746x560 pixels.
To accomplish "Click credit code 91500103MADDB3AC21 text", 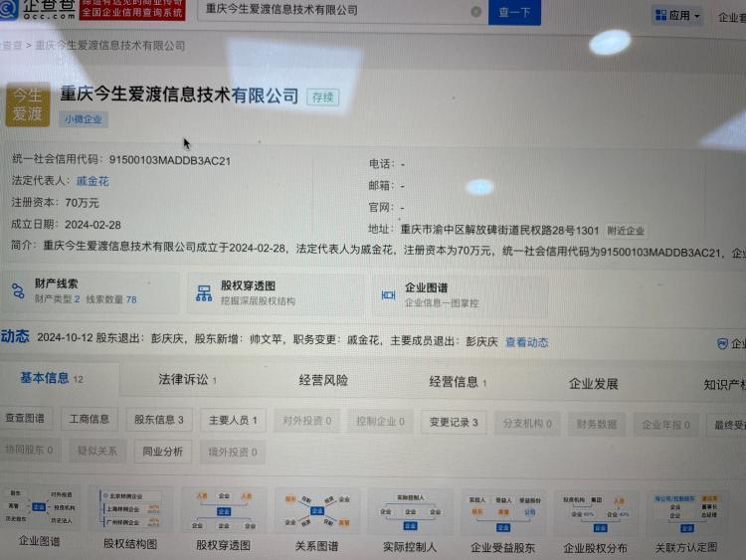I will click(170, 161).
